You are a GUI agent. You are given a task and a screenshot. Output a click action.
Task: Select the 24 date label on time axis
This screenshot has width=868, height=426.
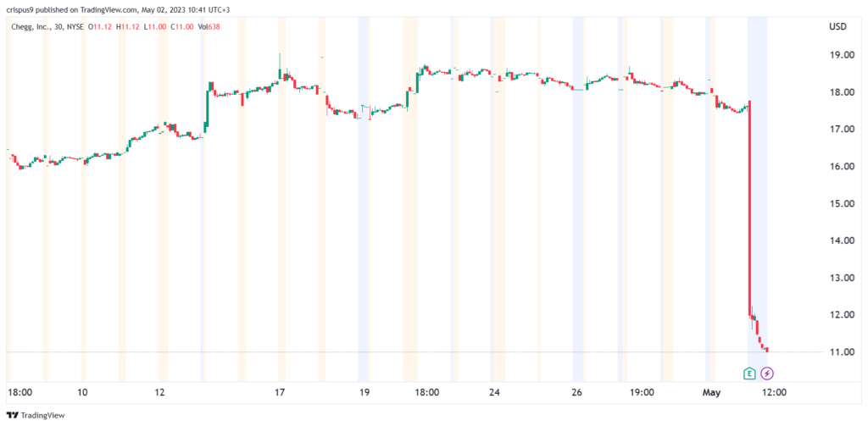pyautogui.click(x=496, y=393)
